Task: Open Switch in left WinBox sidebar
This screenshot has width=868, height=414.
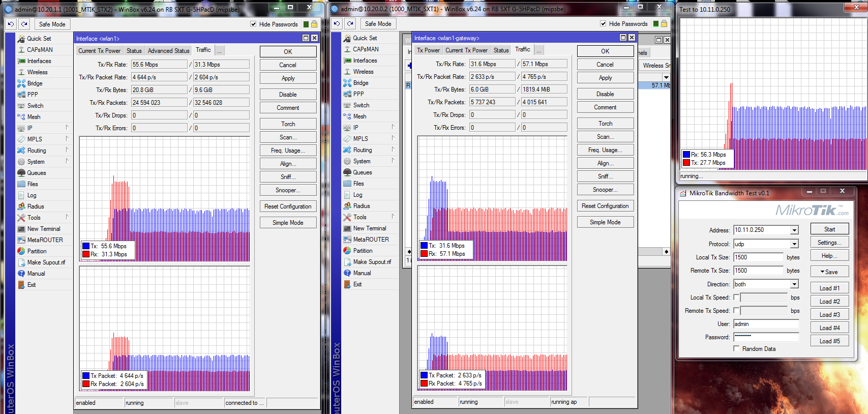Action: [35, 106]
